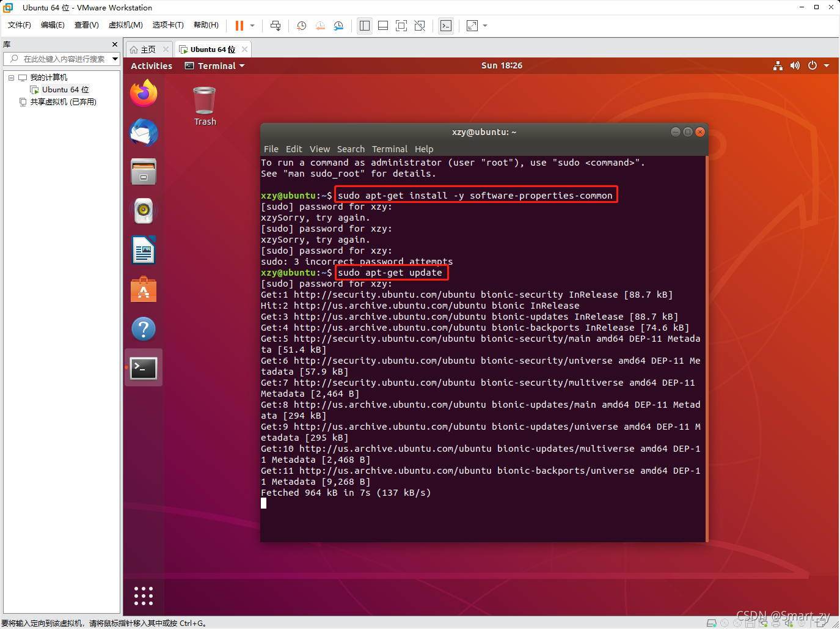Screen dimensions: 840x629
Task: Expand the stretch guest dropdown arrow
Action: pyautogui.click(x=485, y=26)
